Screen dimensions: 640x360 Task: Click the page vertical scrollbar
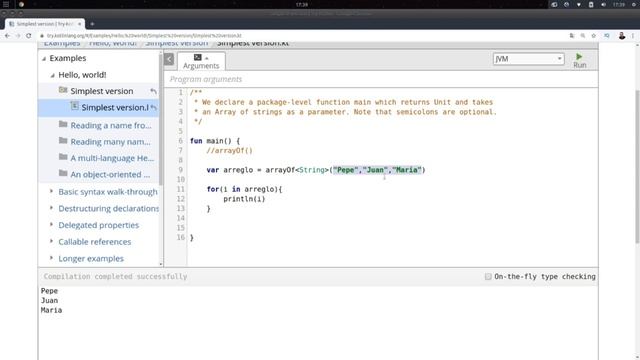pyautogui.click(x=637, y=167)
